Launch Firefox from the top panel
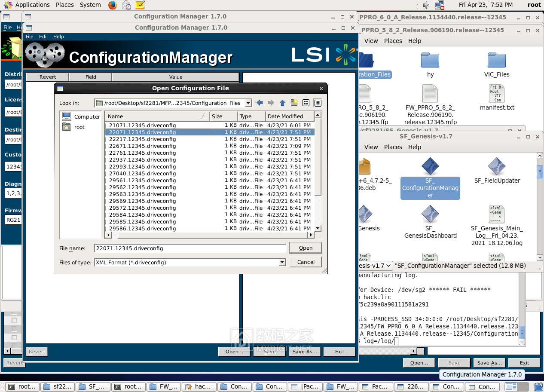544x392 pixels. coord(113,5)
